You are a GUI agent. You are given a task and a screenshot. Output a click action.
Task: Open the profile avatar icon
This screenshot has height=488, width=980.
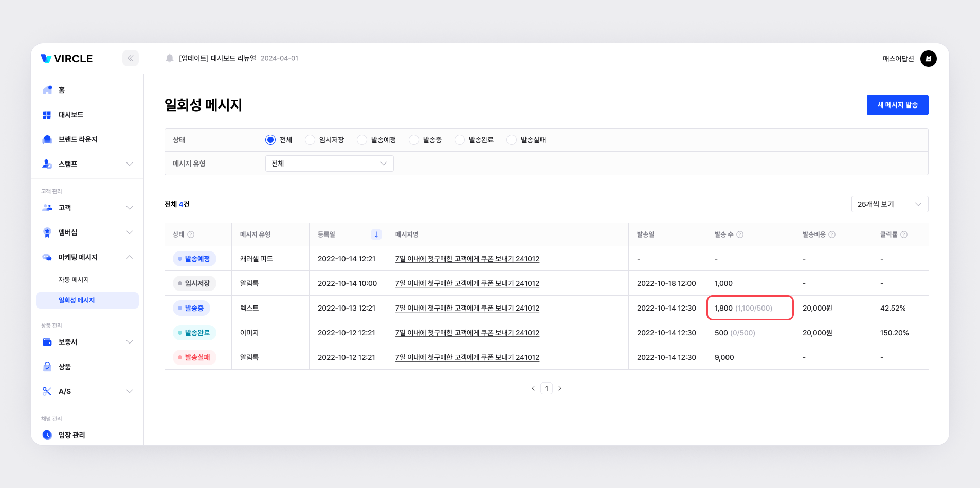(928, 59)
